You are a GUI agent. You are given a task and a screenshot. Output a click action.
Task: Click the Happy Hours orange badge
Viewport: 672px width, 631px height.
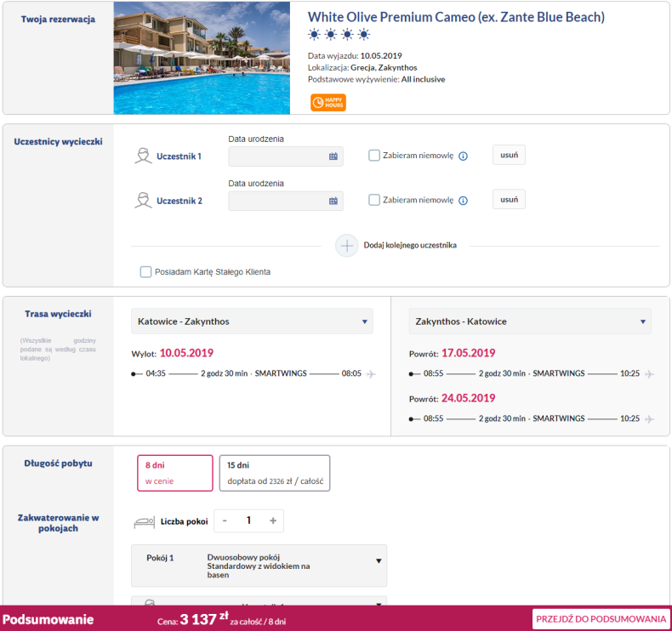coord(327,102)
